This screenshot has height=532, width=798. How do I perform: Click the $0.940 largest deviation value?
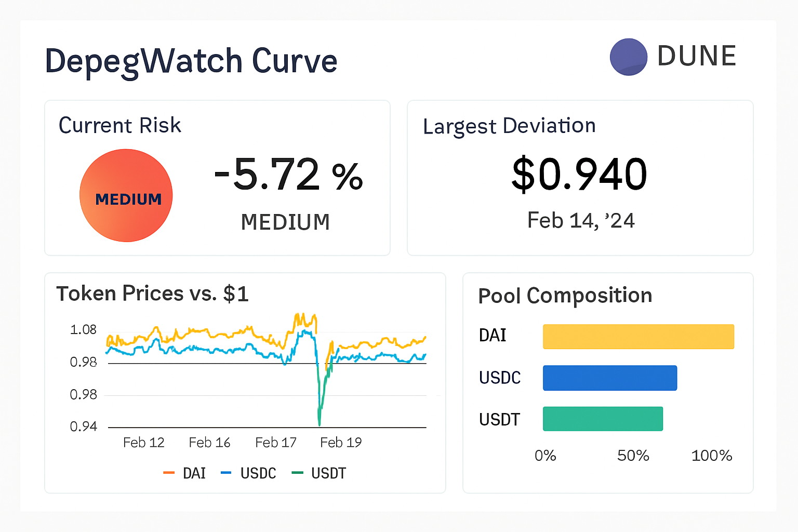(x=579, y=175)
